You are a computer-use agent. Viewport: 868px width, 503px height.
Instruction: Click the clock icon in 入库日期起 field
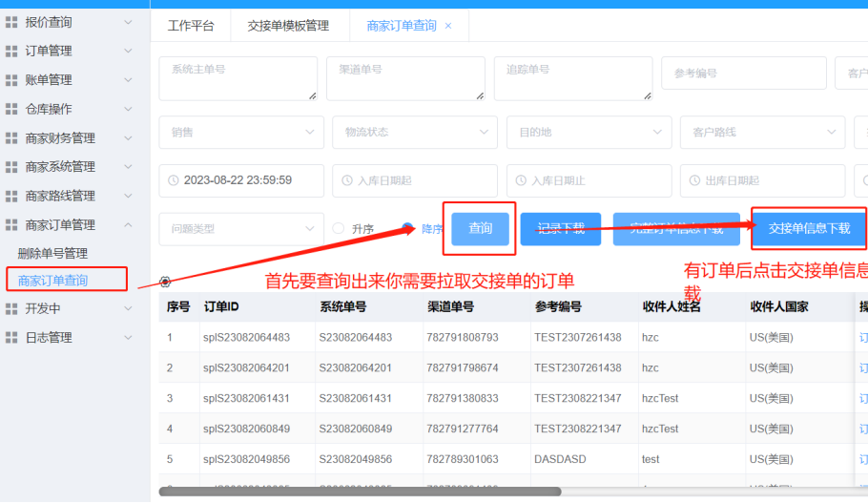pos(347,180)
